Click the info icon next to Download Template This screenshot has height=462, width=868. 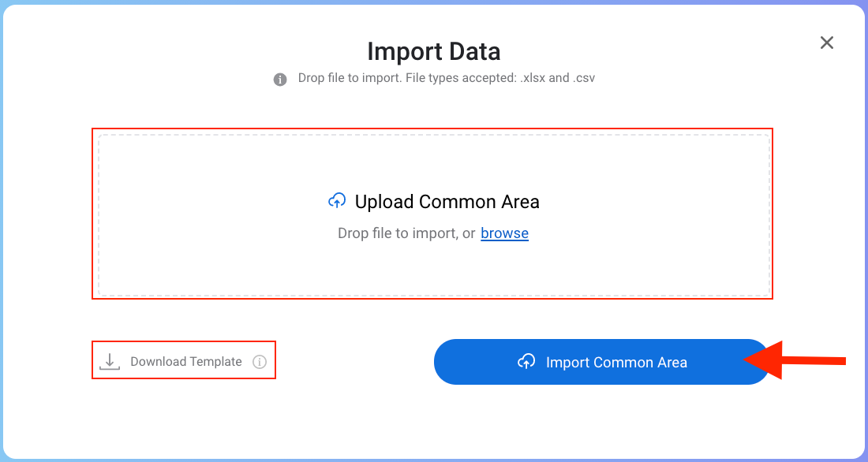coord(260,362)
